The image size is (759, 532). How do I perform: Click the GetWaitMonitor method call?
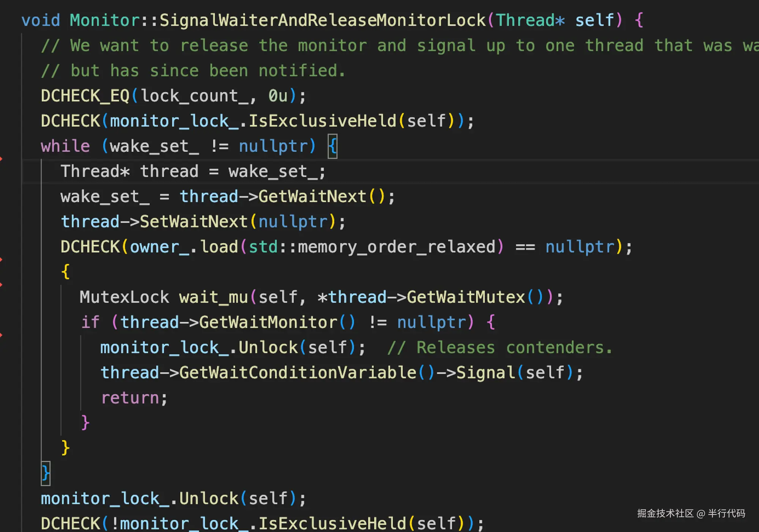268,322
